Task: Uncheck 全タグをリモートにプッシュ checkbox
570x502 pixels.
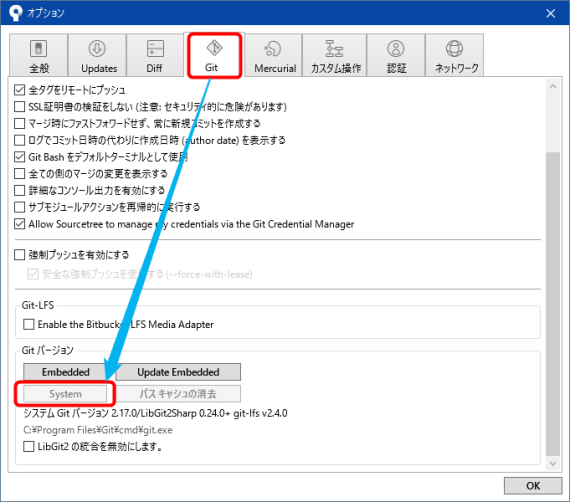Action: click(x=19, y=90)
